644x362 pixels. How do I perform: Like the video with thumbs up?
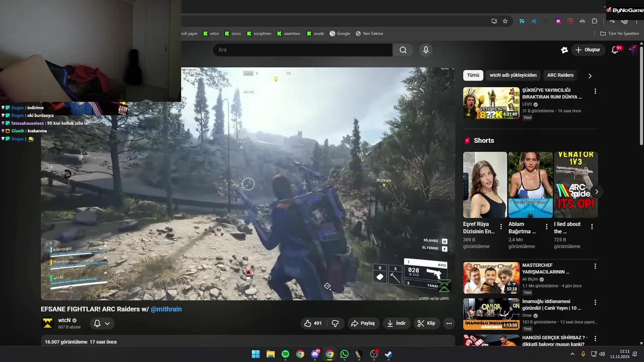point(313,323)
